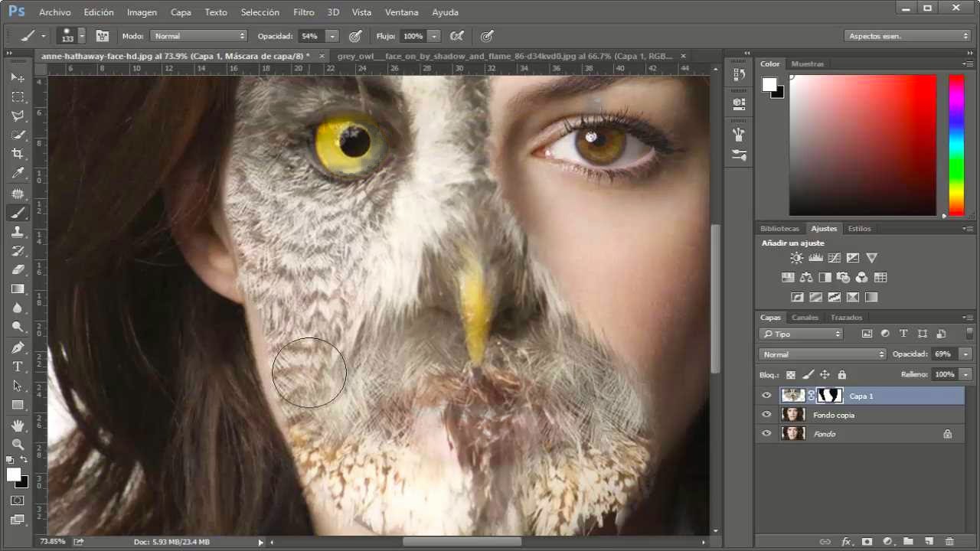The width and height of the screenshot is (980, 551).
Task: Open the Filtro menu
Action: [303, 12]
